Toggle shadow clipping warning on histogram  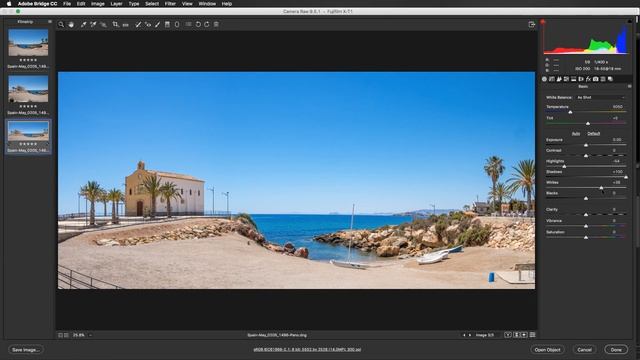point(543,22)
